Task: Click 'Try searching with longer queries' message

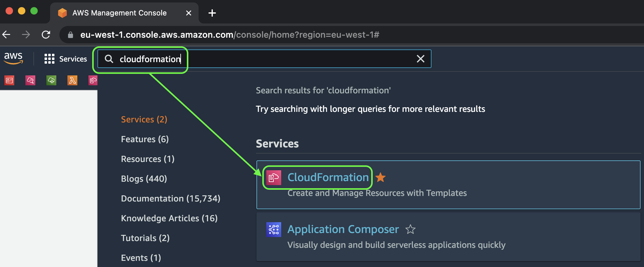Action: click(370, 109)
